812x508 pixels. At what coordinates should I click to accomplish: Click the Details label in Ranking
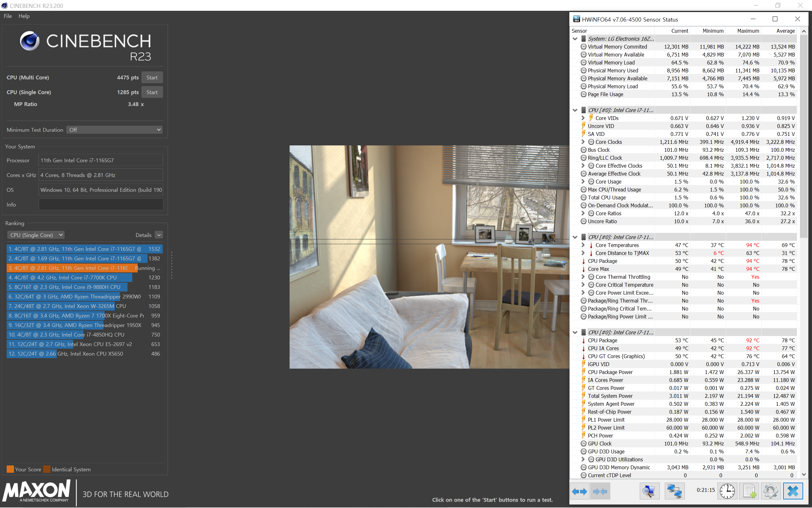[143, 235]
